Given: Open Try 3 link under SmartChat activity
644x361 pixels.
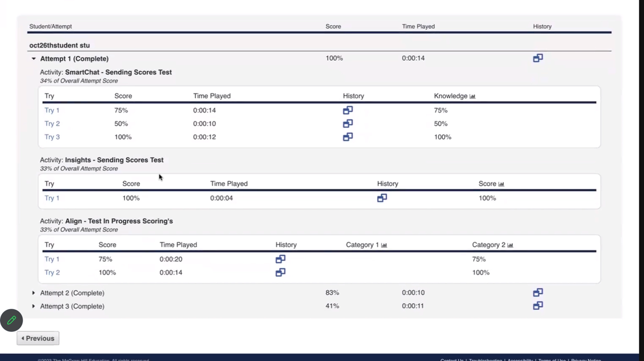Looking at the screenshot, I should (52, 137).
